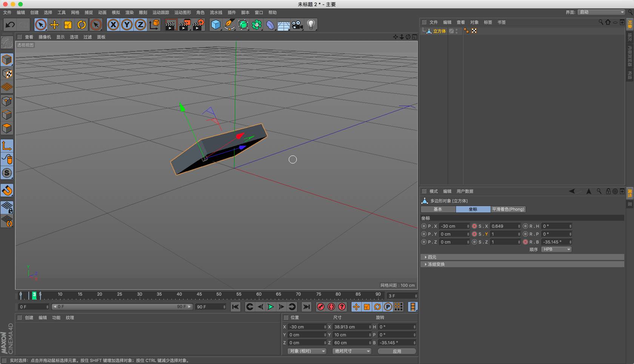Open the 文件 main menu

(7, 12)
